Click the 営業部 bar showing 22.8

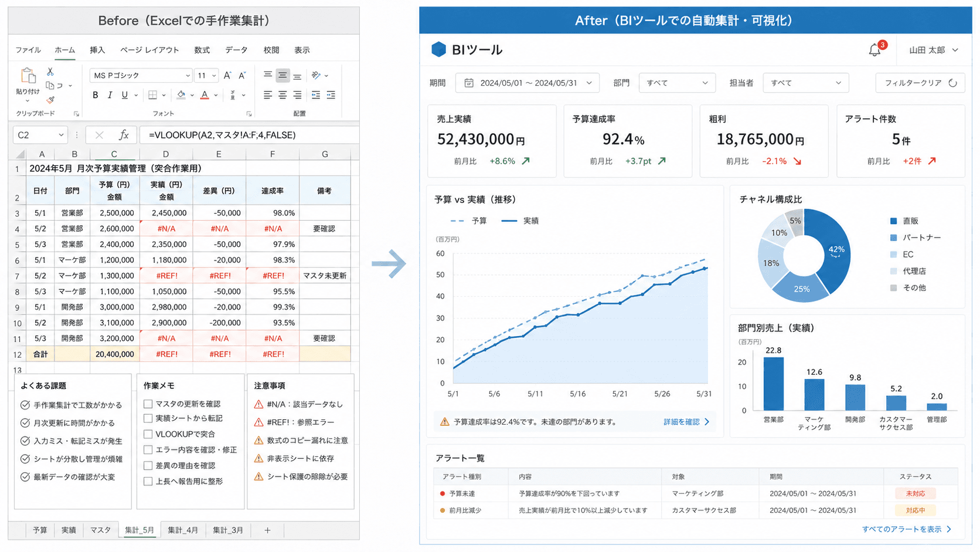773,384
